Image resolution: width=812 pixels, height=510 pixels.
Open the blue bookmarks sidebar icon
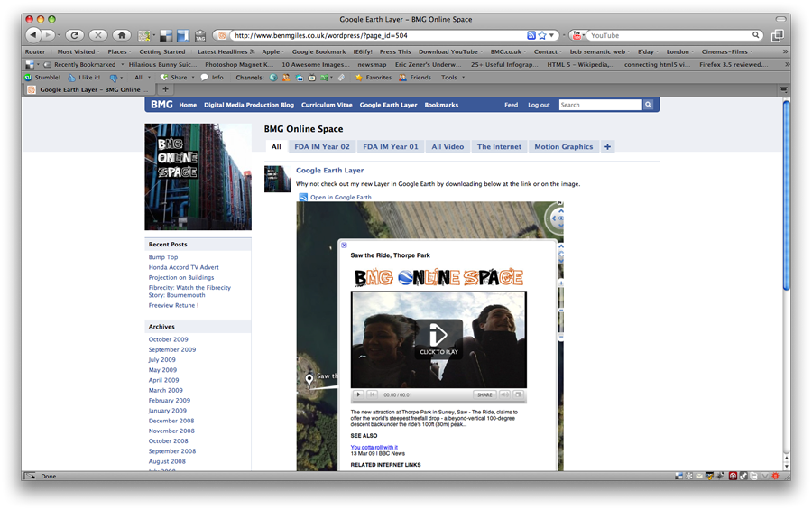183,36
